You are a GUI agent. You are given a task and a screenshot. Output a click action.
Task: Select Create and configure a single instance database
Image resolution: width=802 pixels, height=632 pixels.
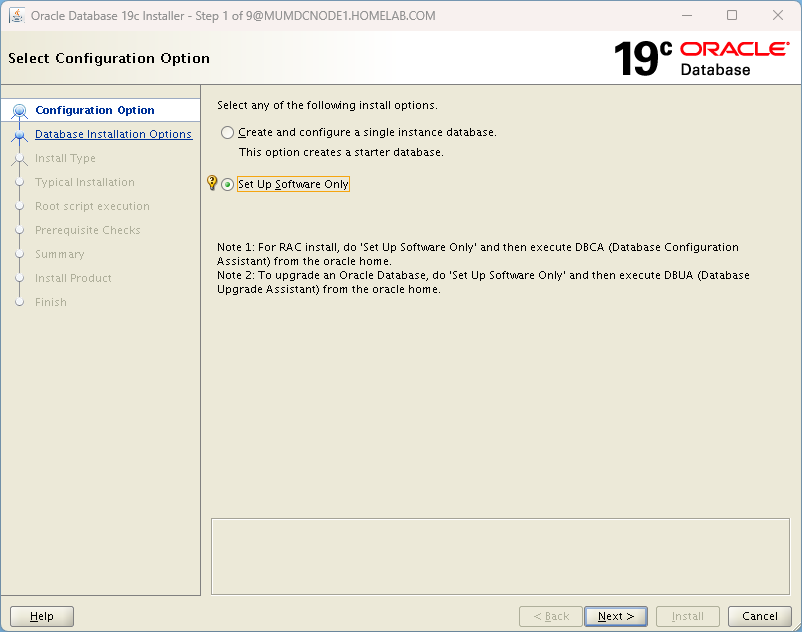pos(228,133)
